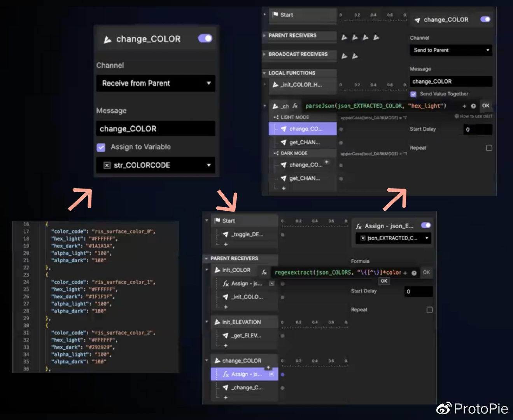Image resolution: width=513 pixels, height=420 pixels.
Task: Select _change_C... send response
Action: point(244,387)
